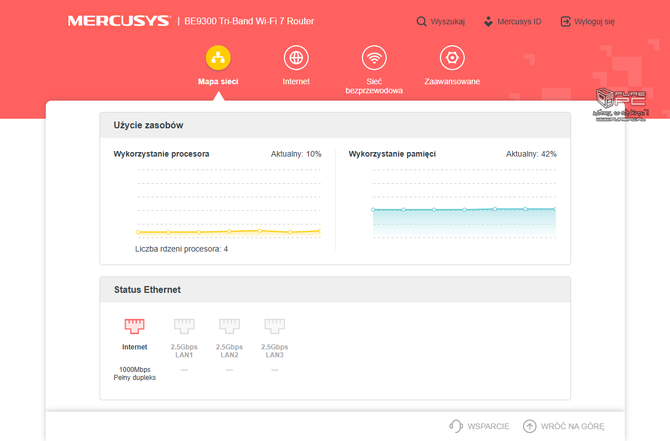Click the yellow CPU usage graph line
Viewport: 670px width, 441px height.
229,232
